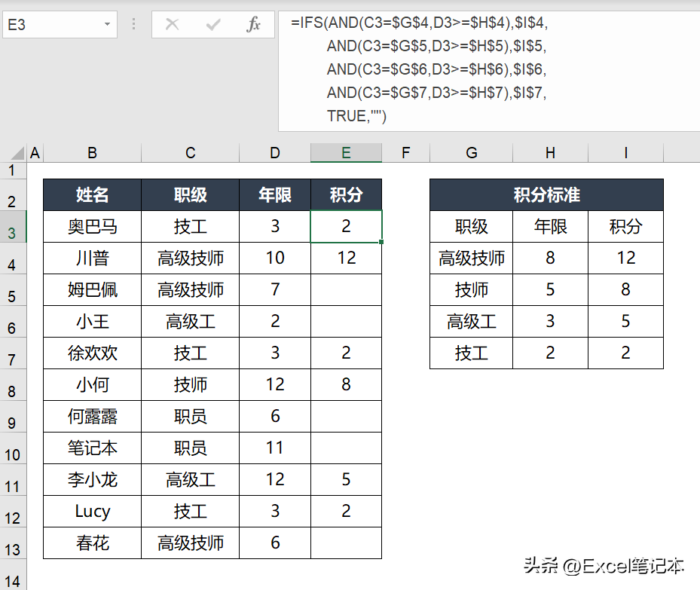Viewport: 700px width, 590px height.
Task: Click the cell containing 小何
Action: click(92, 385)
